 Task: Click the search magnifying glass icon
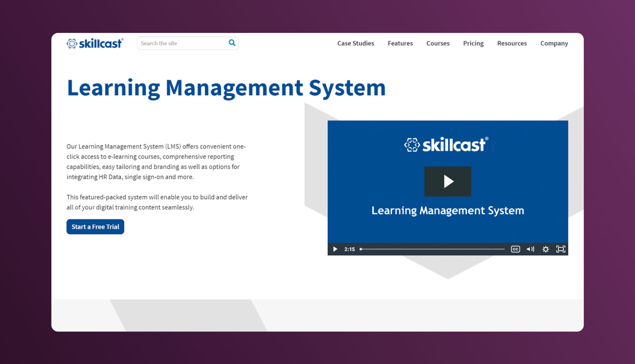click(232, 43)
